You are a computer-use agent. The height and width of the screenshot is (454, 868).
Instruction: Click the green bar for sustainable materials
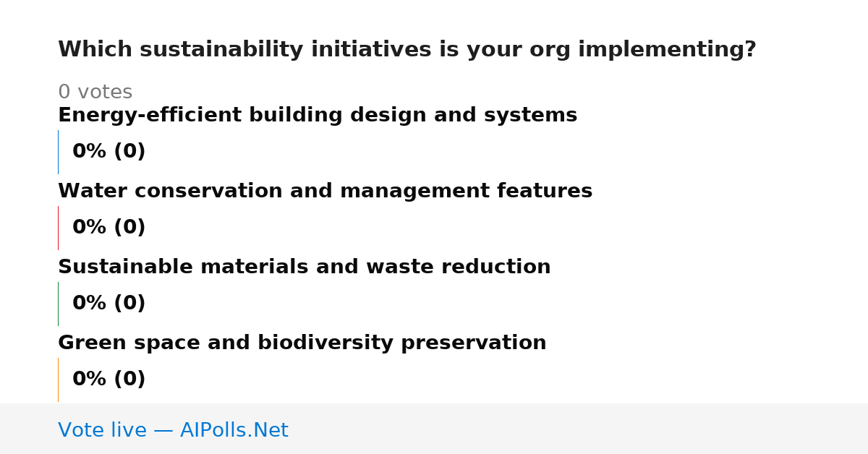58,304
